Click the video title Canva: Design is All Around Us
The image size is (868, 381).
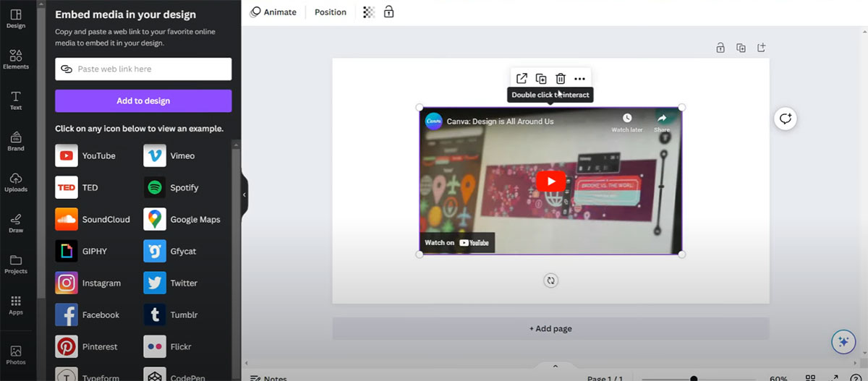point(500,121)
